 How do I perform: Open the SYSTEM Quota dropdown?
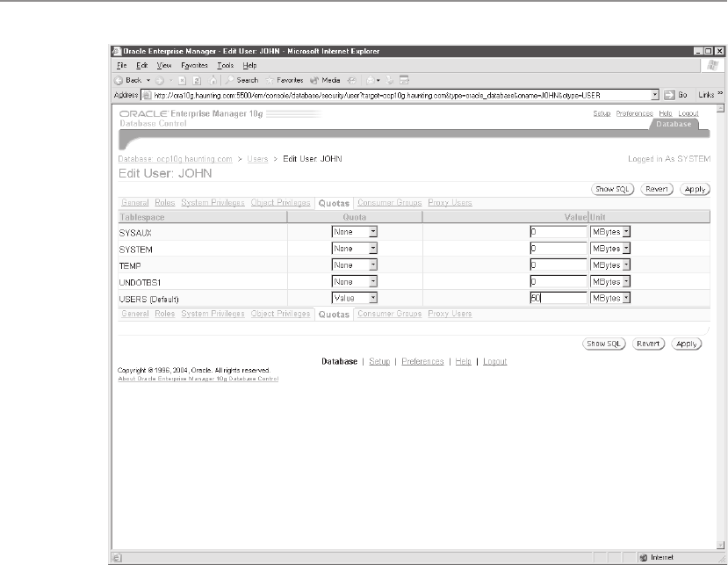pyautogui.click(x=354, y=249)
